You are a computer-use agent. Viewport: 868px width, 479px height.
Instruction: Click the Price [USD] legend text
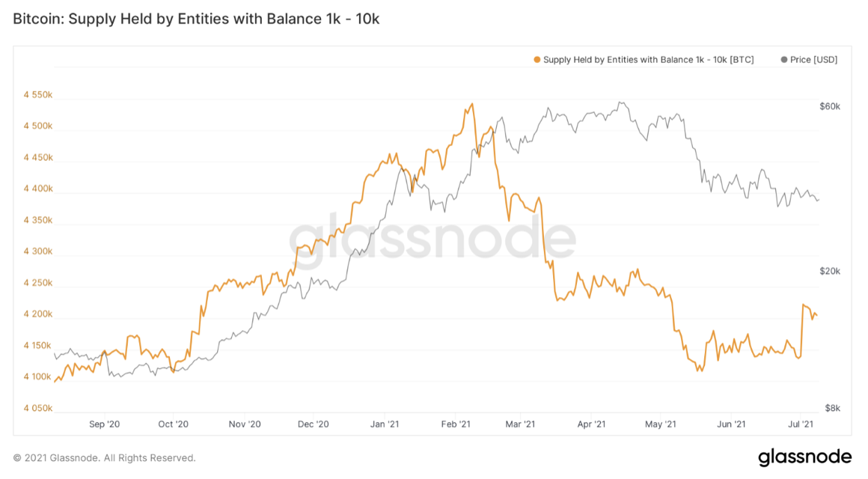pyautogui.click(x=814, y=60)
